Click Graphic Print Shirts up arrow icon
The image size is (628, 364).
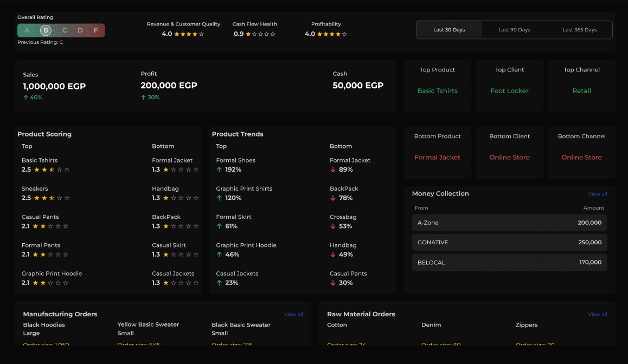pos(219,198)
